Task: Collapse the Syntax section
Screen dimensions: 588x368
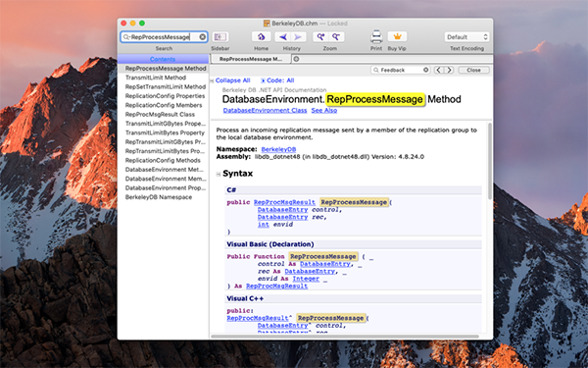Action: tap(219, 174)
